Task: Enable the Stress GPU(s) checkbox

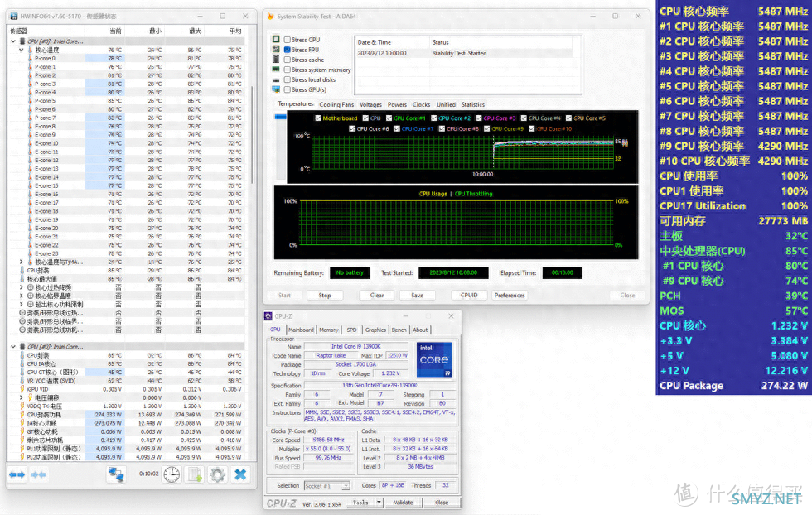Action: pos(287,89)
